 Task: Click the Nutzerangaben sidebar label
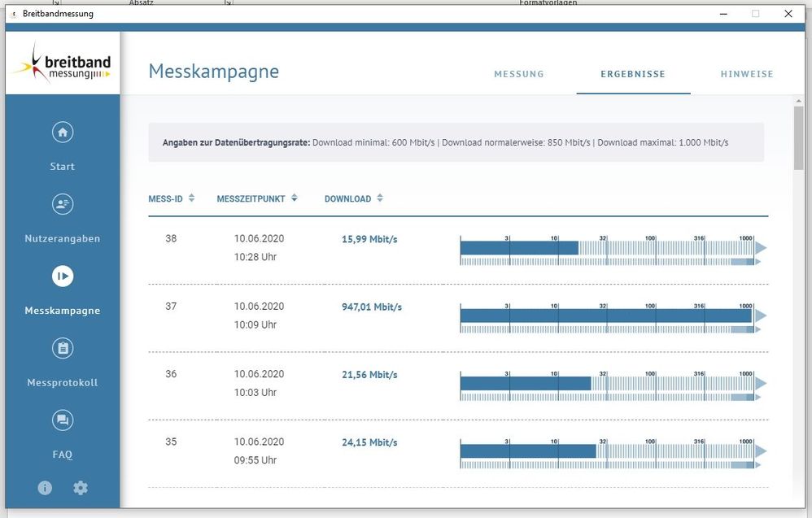(63, 238)
